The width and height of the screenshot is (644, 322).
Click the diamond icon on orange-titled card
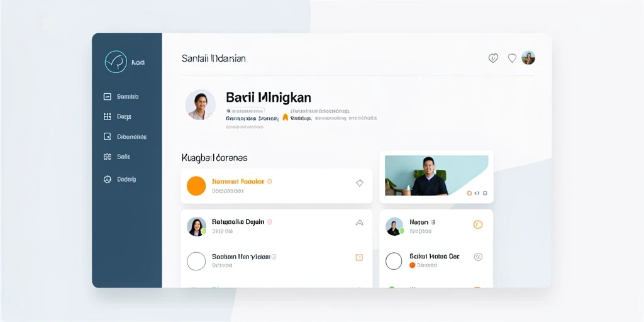click(359, 183)
